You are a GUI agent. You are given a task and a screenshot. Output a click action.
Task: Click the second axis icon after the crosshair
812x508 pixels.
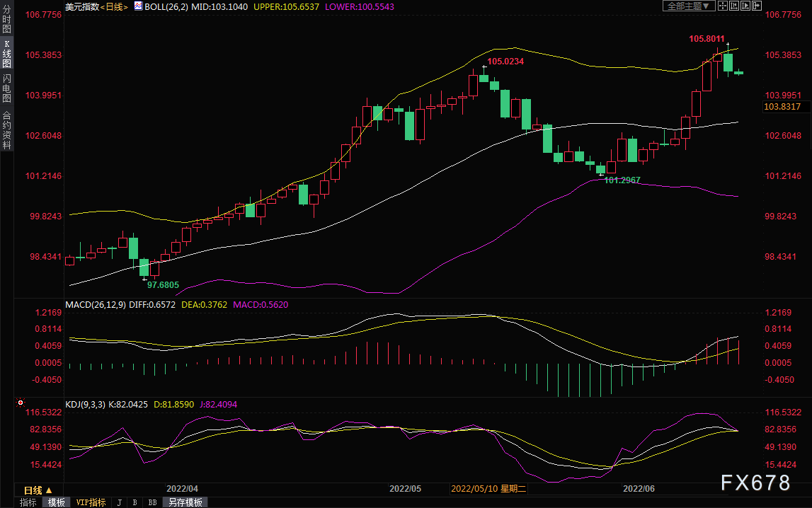[734, 6]
